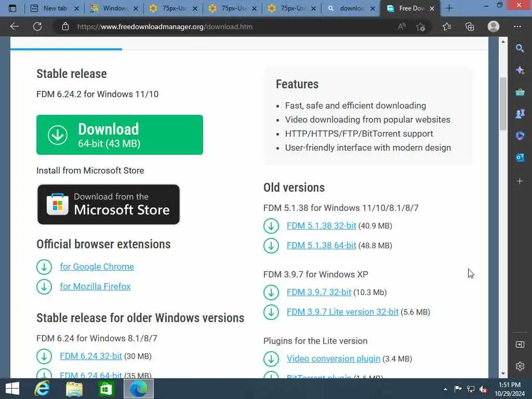Download FDM 5.1.38 64-bit link
532x399 pixels.
(321, 245)
